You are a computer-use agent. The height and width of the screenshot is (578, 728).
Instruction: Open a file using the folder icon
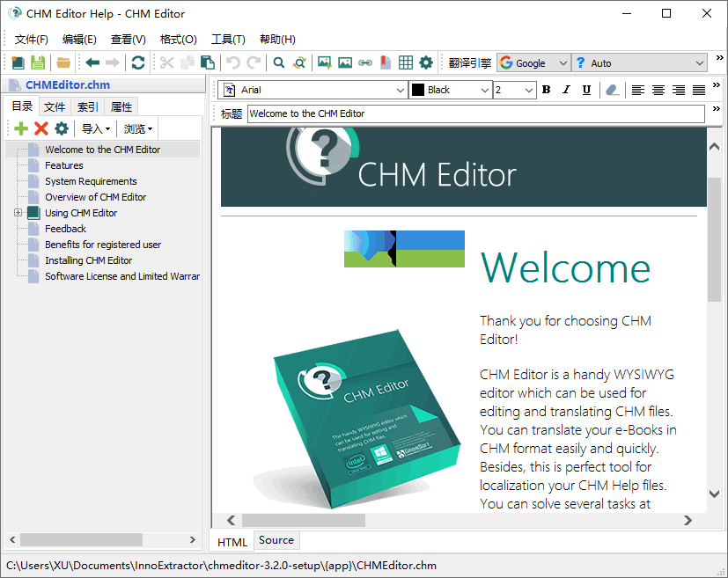[63, 62]
